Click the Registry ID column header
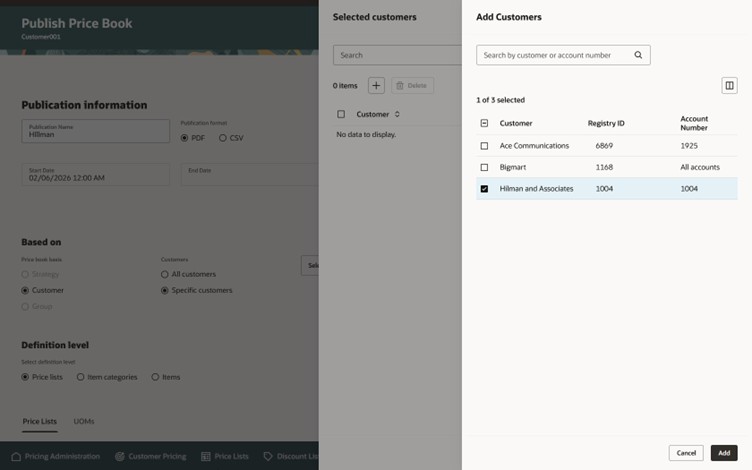Image resolution: width=752 pixels, height=470 pixels. [x=606, y=123]
